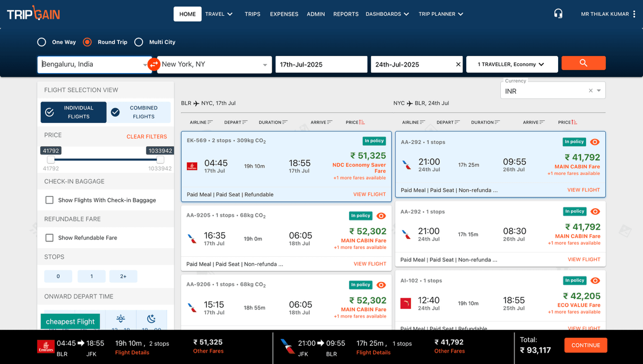643x364 pixels.
Task: Sort onward flights by Price
Action: pyautogui.click(x=355, y=122)
